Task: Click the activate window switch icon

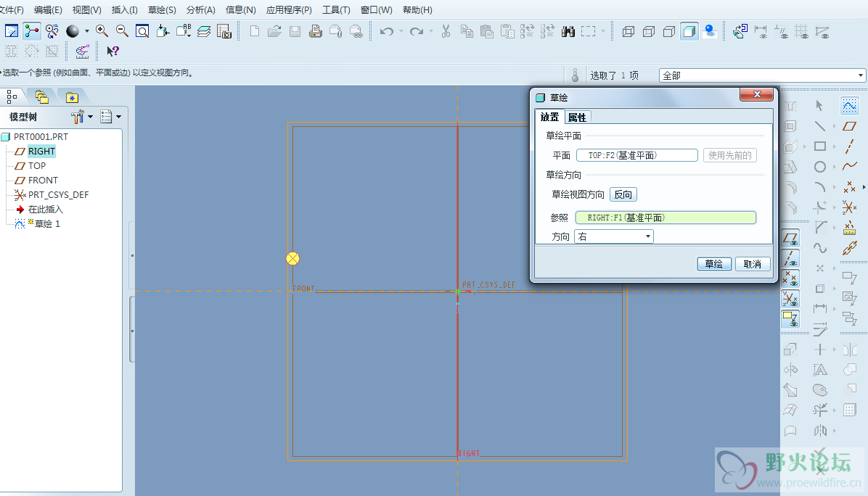Action: 740,31
